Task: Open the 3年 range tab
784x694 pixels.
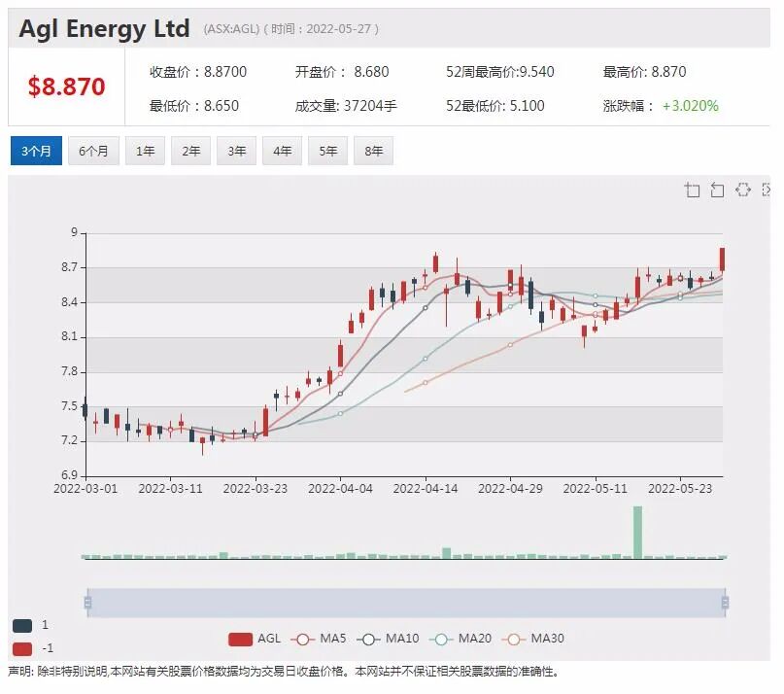Action: [236, 151]
